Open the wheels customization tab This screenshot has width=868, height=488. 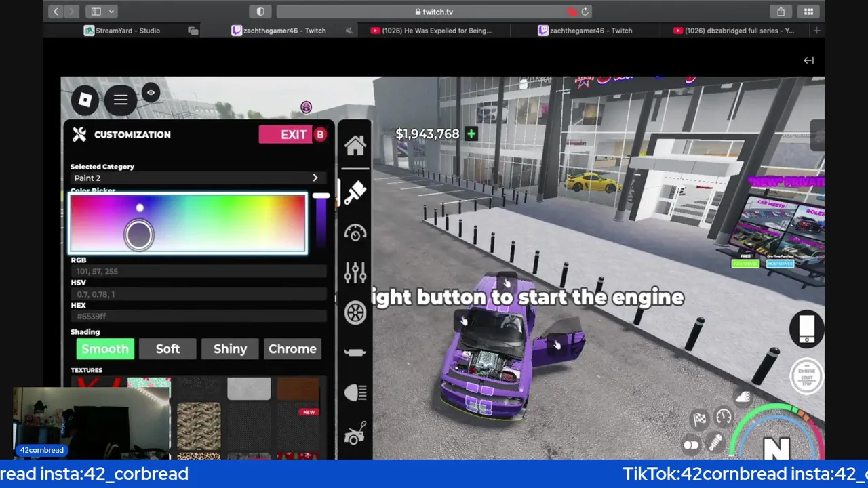coord(355,312)
